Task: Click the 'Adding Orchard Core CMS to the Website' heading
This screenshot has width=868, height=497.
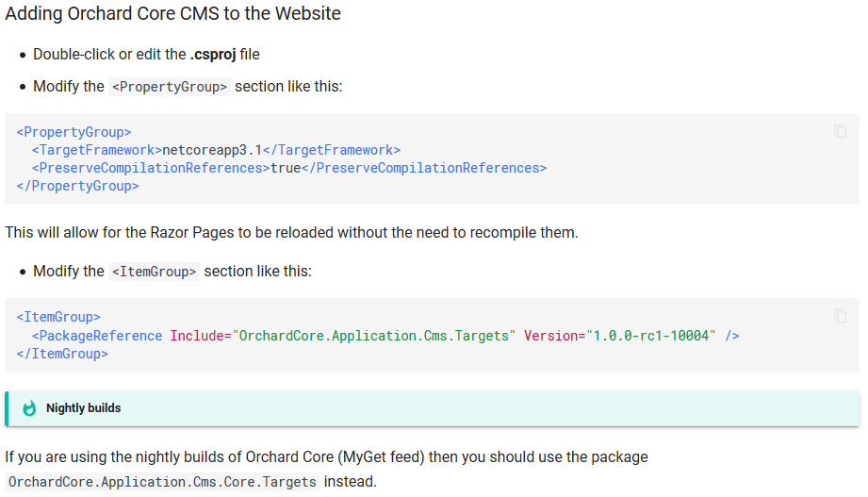Action: point(172,13)
